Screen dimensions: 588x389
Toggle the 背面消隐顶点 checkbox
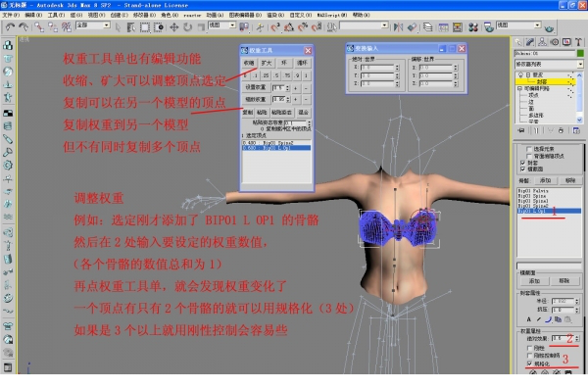coord(529,156)
